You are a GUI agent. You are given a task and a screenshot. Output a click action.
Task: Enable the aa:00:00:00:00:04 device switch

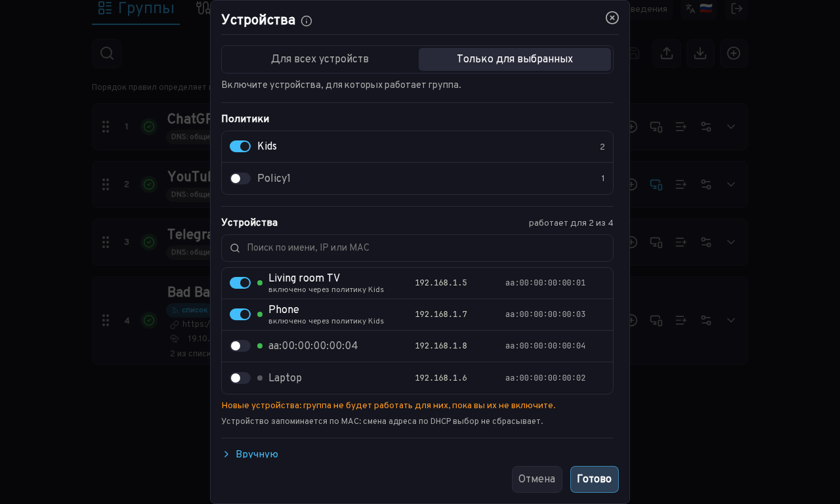[x=240, y=346]
